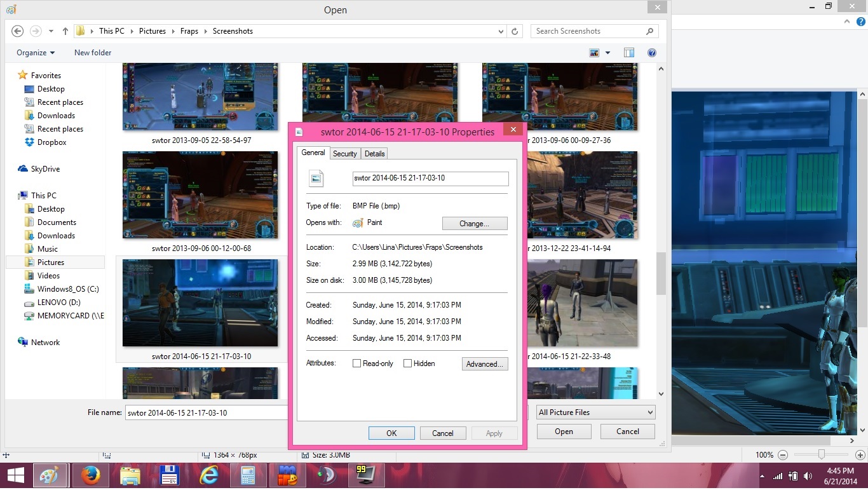Click Open in the Open dialog
This screenshot has width=868, height=490.
click(x=564, y=432)
